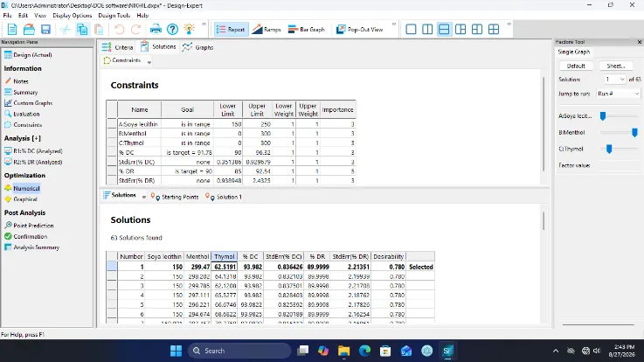Open the Constraints item in navigation pane
The image size is (644, 362).
tap(24, 124)
